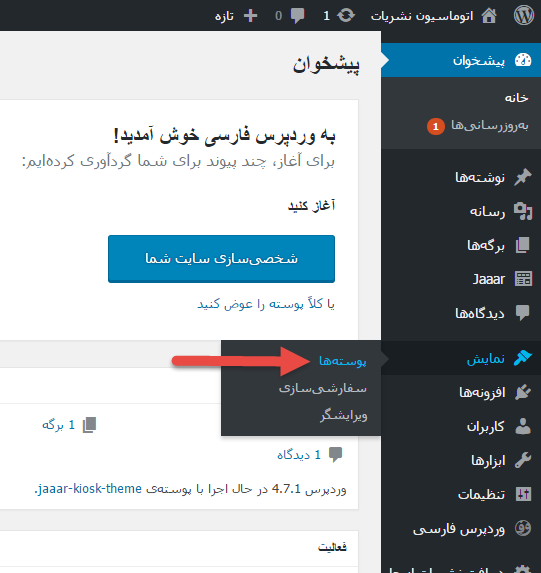Open به‌روزرسانی‌ها submenu item
The width and height of the screenshot is (541, 573).
[x=489, y=125]
